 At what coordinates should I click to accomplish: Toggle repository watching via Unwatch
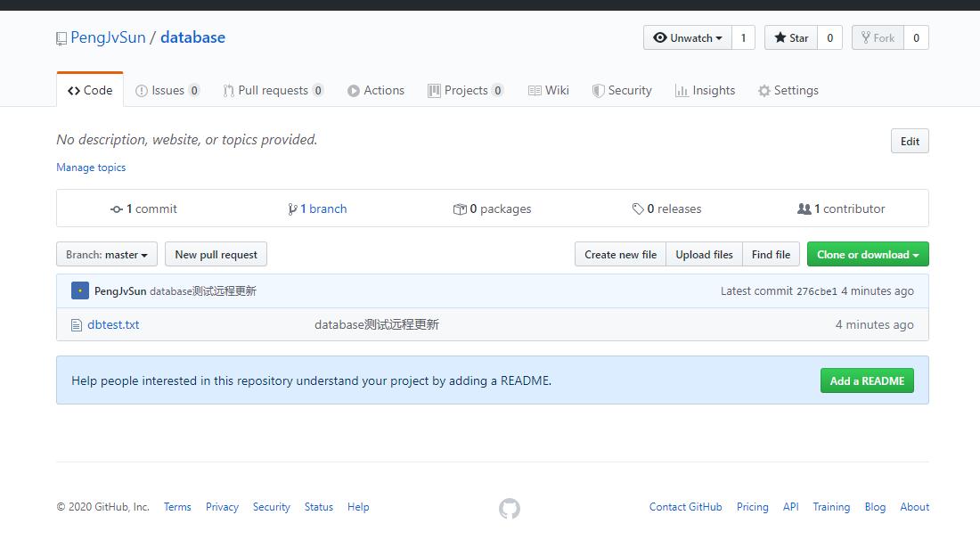[685, 37]
